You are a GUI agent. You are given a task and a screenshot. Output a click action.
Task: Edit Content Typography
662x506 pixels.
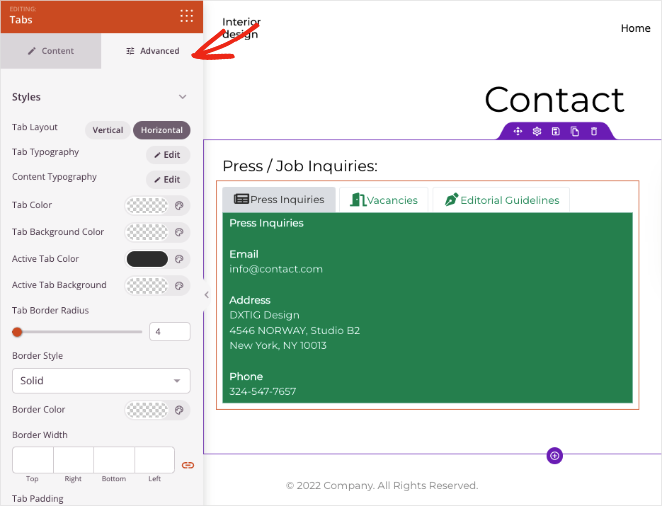(168, 179)
